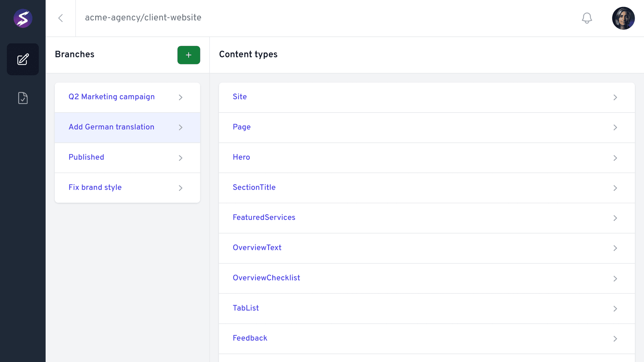Expand the Q2 Marketing campaign branch
Viewport: 644px width, 362px height.
[180, 97]
